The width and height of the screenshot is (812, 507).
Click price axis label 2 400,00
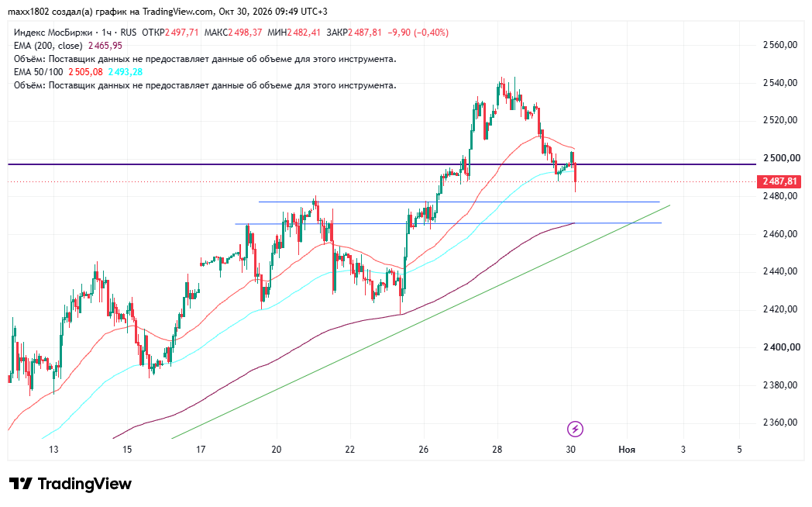pyautogui.click(x=782, y=347)
